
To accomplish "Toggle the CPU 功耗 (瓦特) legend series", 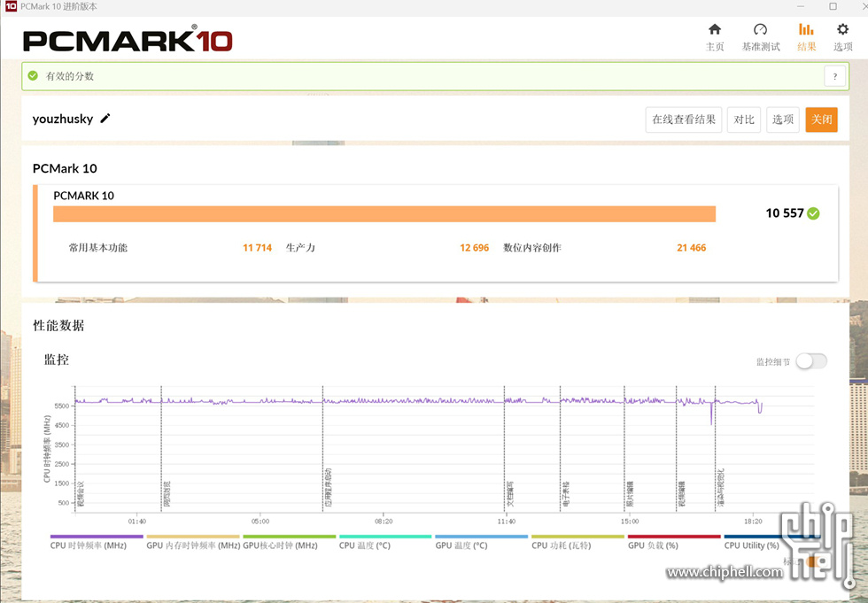I will (577, 542).
